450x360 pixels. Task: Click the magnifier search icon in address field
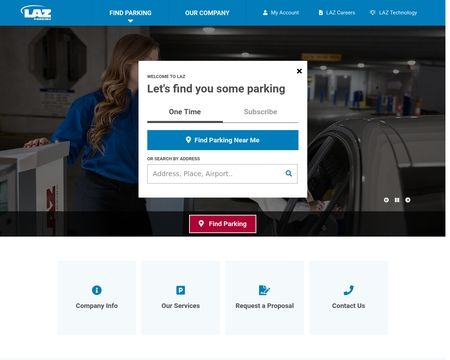click(289, 173)
